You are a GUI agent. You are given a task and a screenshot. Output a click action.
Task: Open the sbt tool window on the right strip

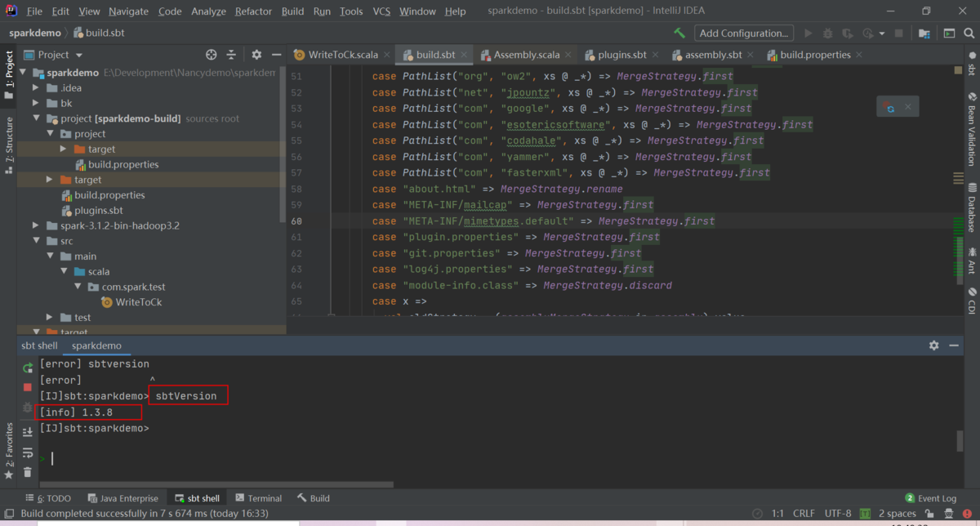(972, 64)
